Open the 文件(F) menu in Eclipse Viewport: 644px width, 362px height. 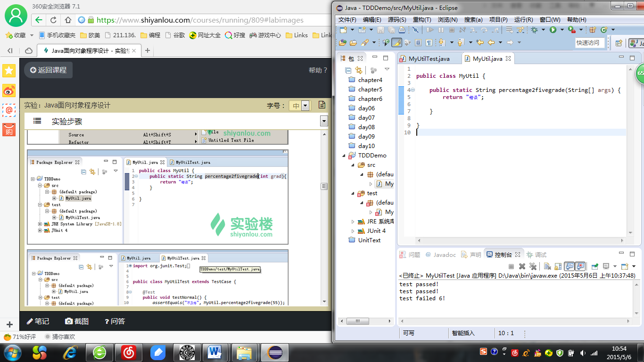(347, 19)
